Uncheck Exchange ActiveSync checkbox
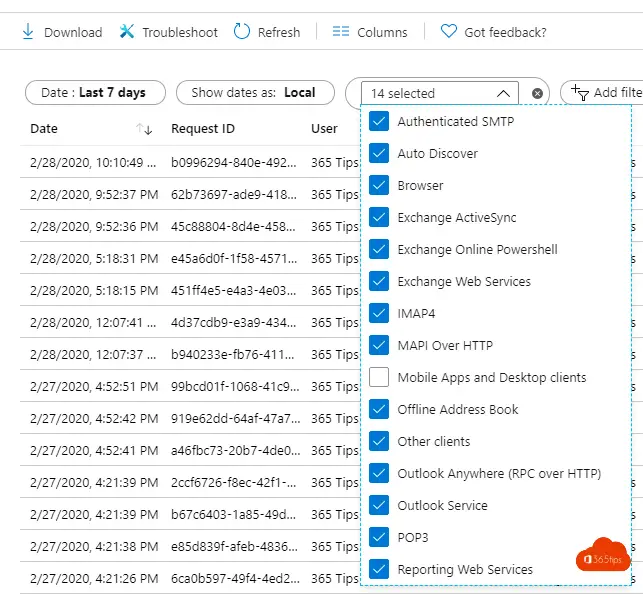The image size is (643, 594). point(379,217)
